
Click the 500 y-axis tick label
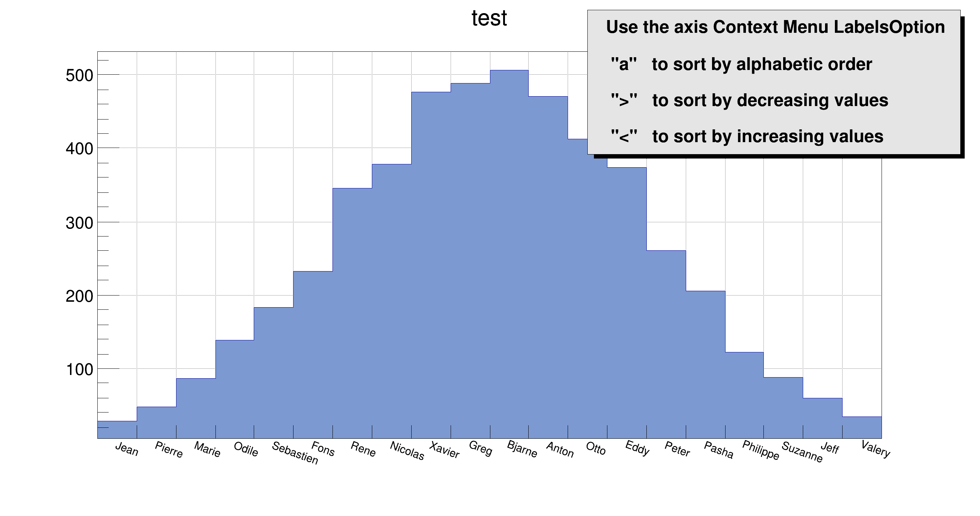(x=79, y=76)
